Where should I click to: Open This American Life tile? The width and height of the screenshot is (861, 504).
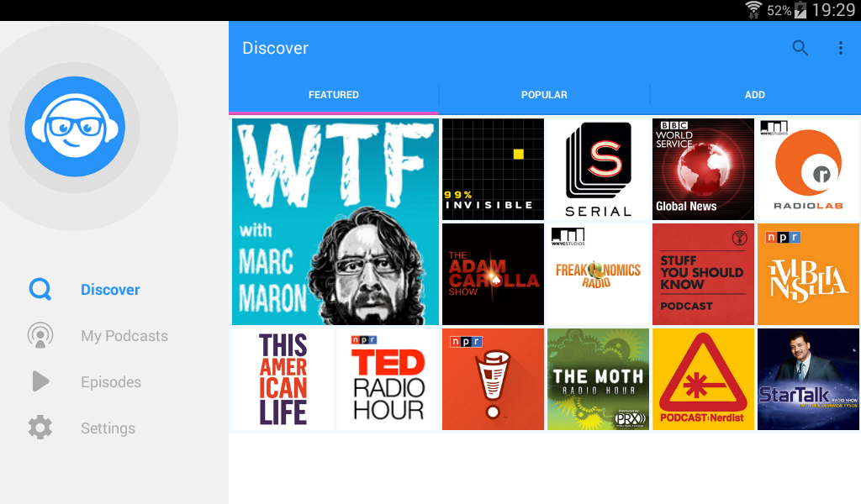[x=283, y=379]
